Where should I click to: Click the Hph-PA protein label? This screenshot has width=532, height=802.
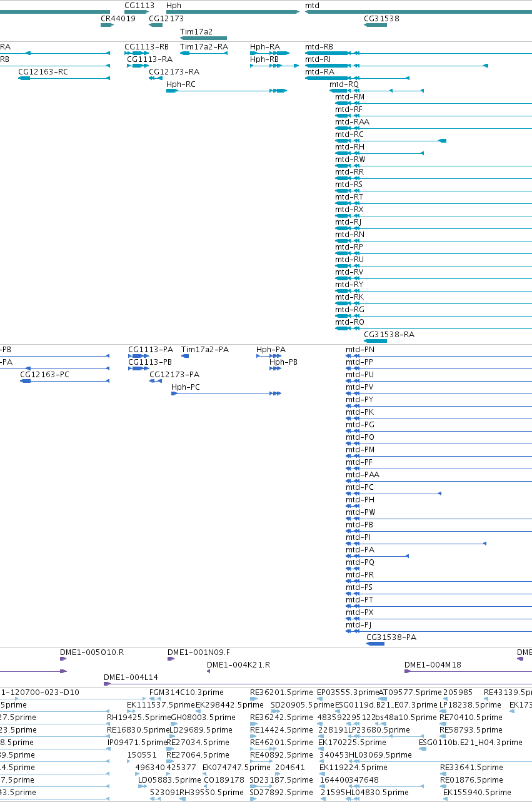pos(271,349)
